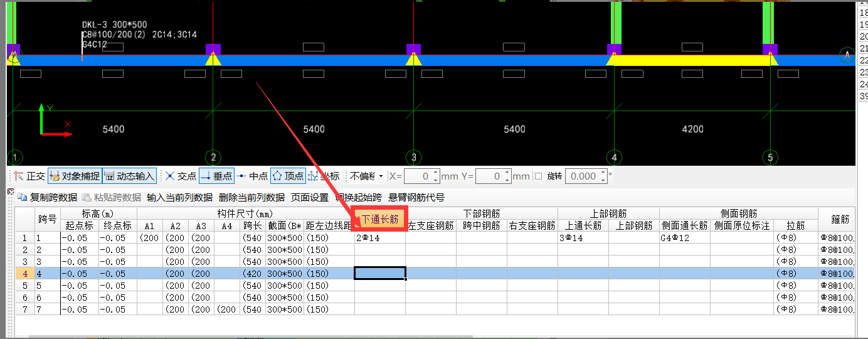This screenshot has width=868, height=339.
Task: Enable 交点 intersection snap
Action: (x=181, y=176)
